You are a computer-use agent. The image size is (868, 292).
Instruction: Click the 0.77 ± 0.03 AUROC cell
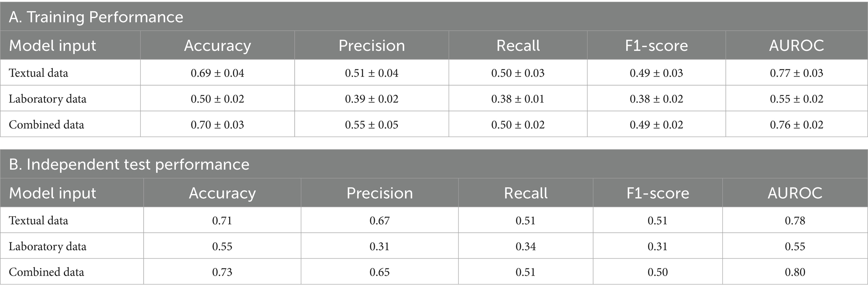796,73
